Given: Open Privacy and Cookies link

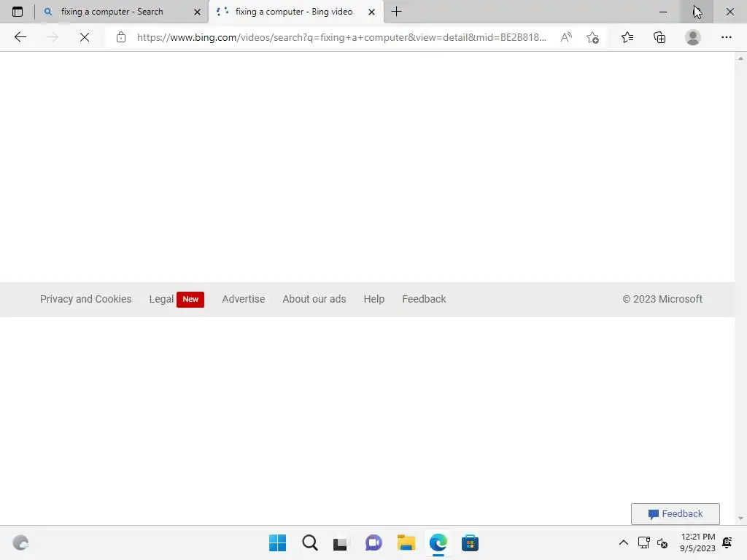Looking at the screenshot, I should tap(86, 299).
